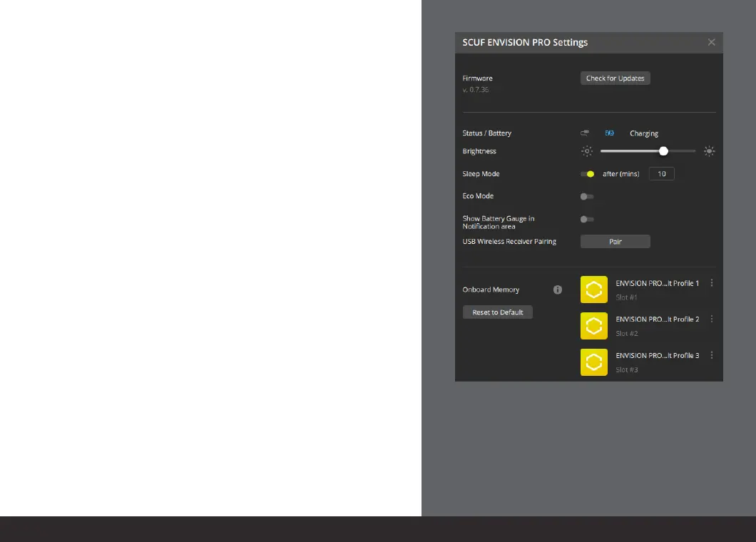Toggle the Sleep Mode switch
This screenshot has width=756, height=542.
click(x=587, y=173)
